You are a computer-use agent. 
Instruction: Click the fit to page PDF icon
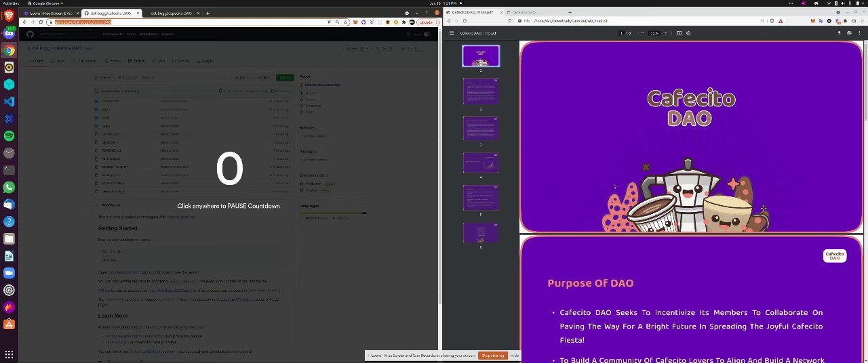coord(679,33)
